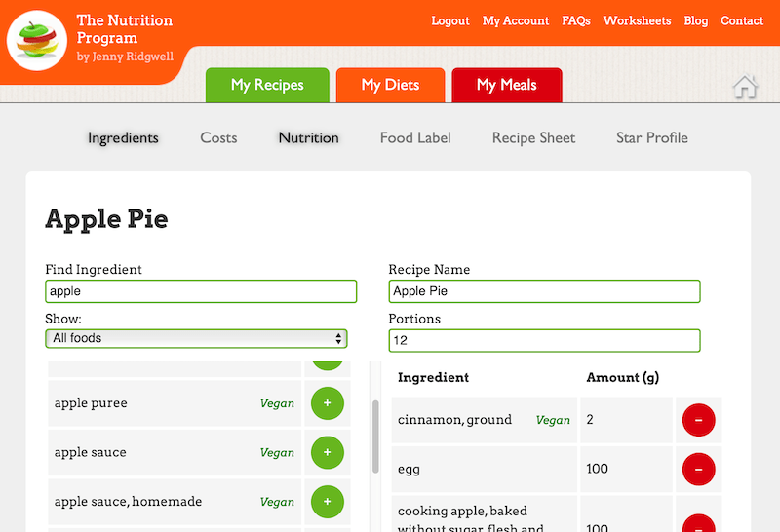
Task: Open the FAQs link
Action: 576,20
